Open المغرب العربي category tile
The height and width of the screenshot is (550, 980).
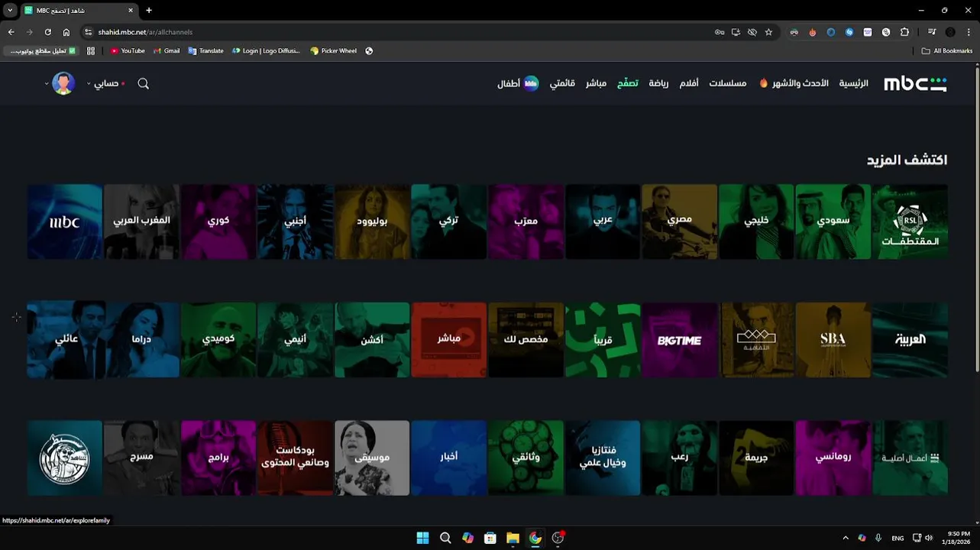tap(141, 222)
